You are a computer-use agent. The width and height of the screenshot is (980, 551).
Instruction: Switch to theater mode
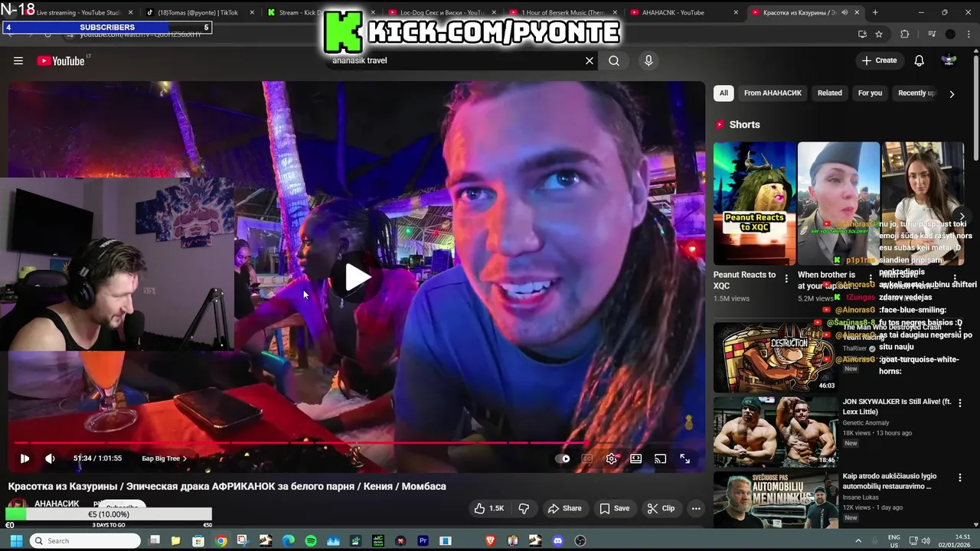tap(636, 458)
